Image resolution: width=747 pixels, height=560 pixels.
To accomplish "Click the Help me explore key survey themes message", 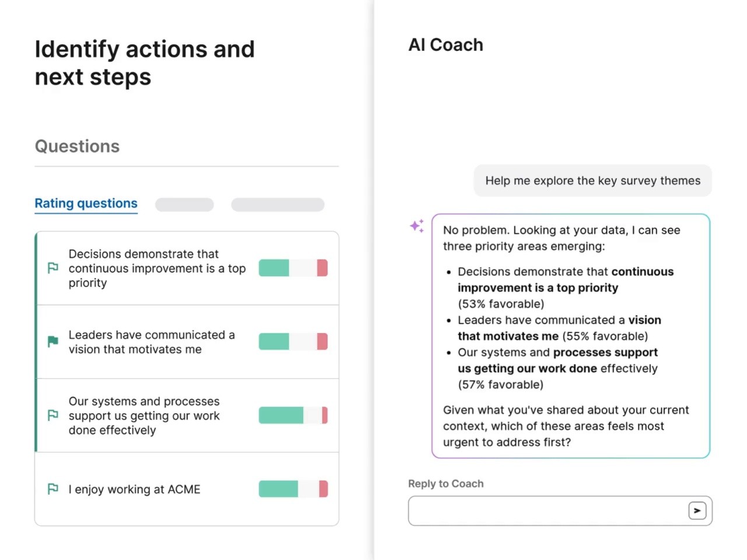I will point(593,181).
